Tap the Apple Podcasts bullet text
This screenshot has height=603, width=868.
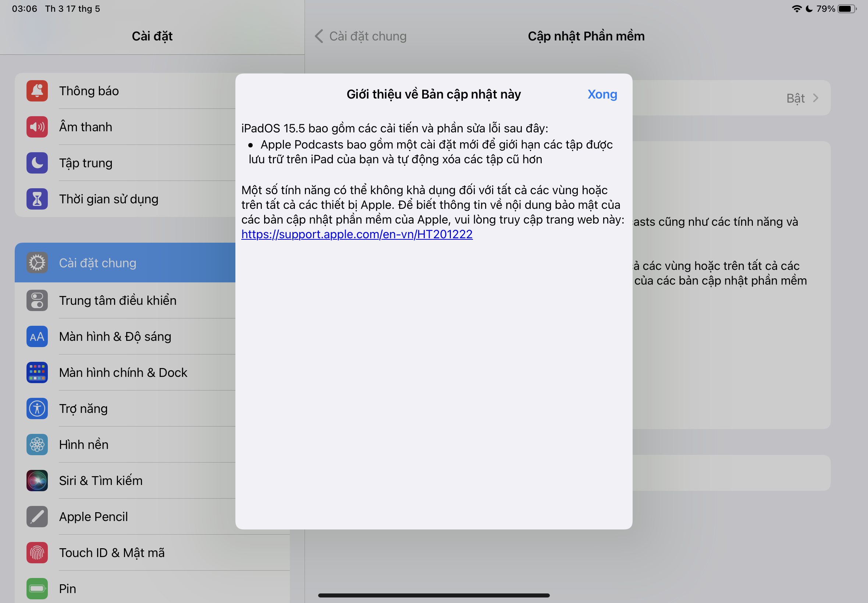[x=431, y=152]
